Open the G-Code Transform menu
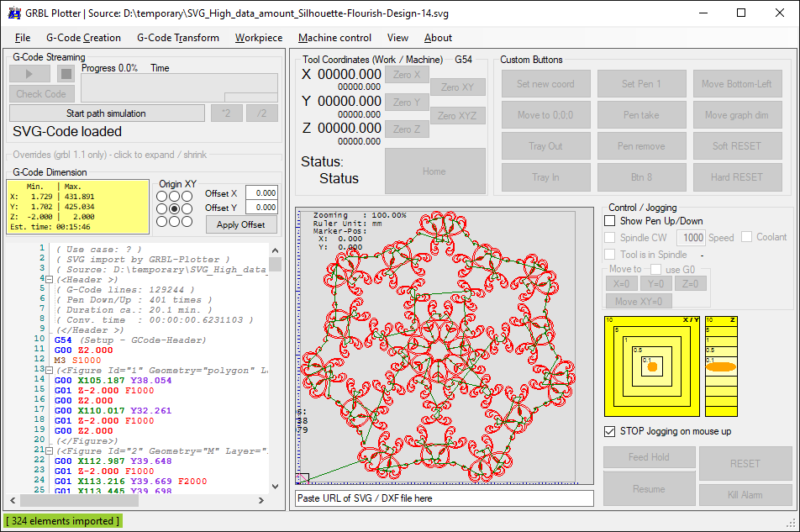Image resolution: width=800 pixels, height=532 pixels. 178,38
